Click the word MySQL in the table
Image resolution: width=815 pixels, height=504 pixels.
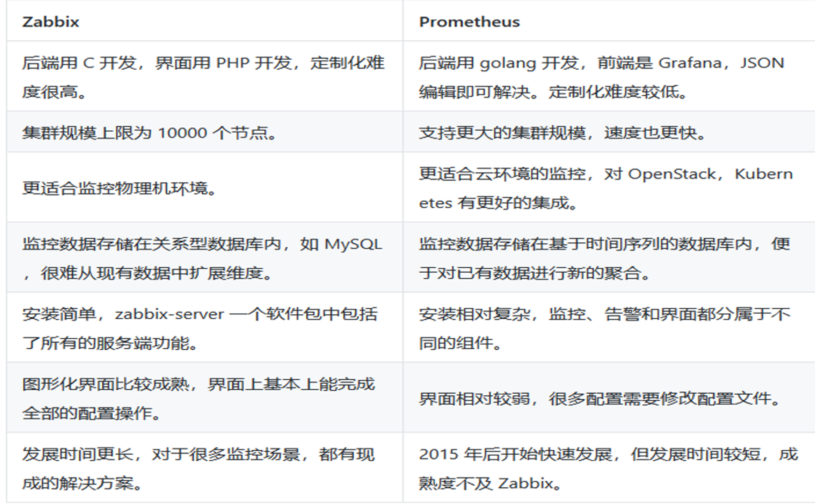(x=353, y=244)
